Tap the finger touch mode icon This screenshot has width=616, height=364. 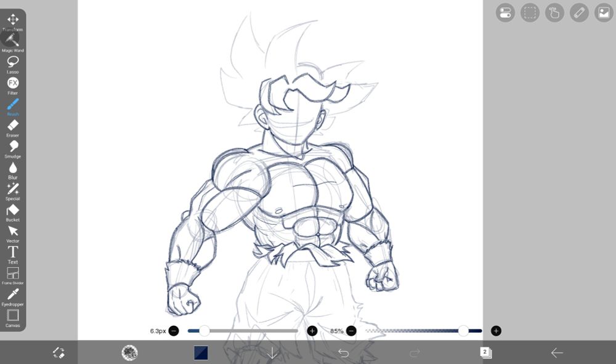(x=555, y=12)
